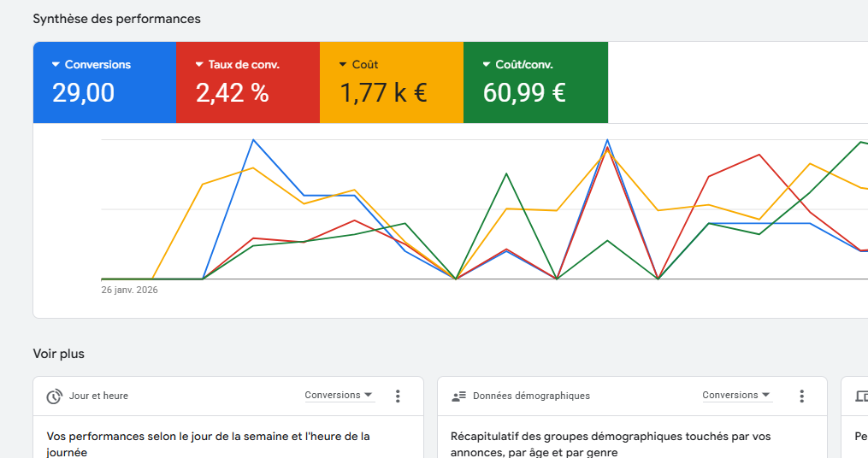The height and width of the screenshot is (458, 868).
Task: Click the clock icon beside Jour et heure
Action: [54, 396]
